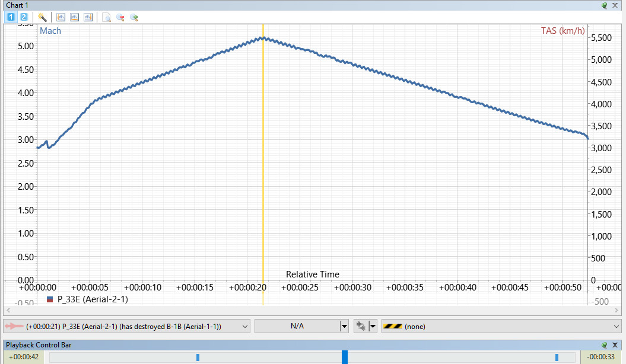Click the X-axis settings chart icon
The height and width of the screenshot is (364, 626).
point(74,17)
